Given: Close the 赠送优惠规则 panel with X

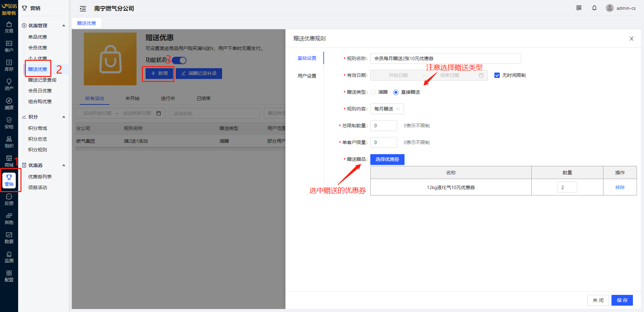Looking at the screenshot, I should click(632, 39).
